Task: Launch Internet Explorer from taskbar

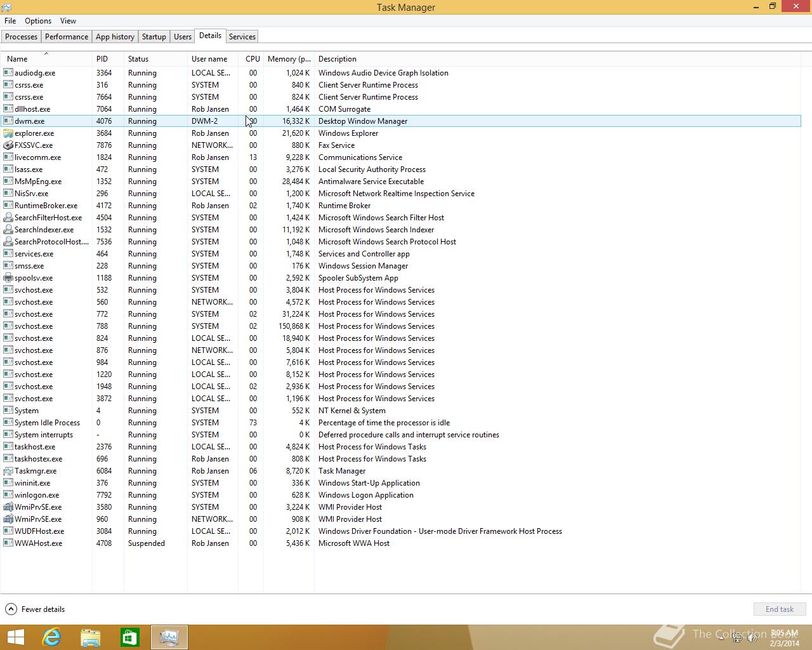Action: 51,637
